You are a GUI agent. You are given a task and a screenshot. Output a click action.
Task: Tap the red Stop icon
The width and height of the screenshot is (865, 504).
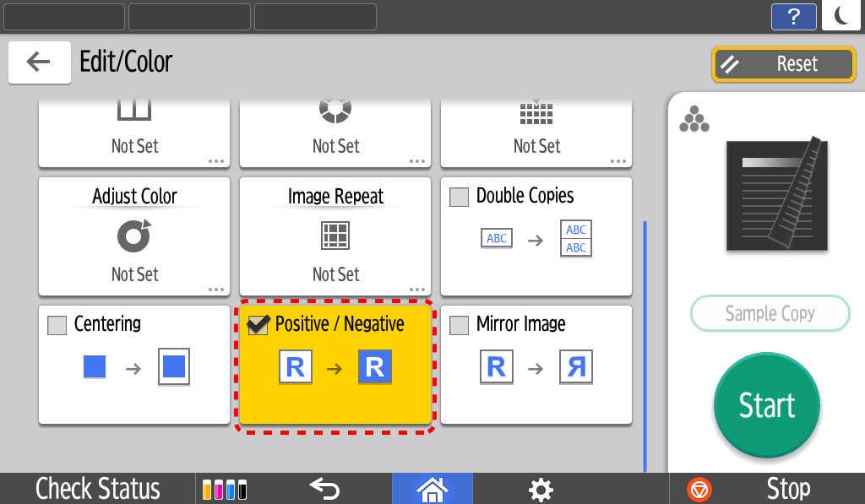pos(697,489)
